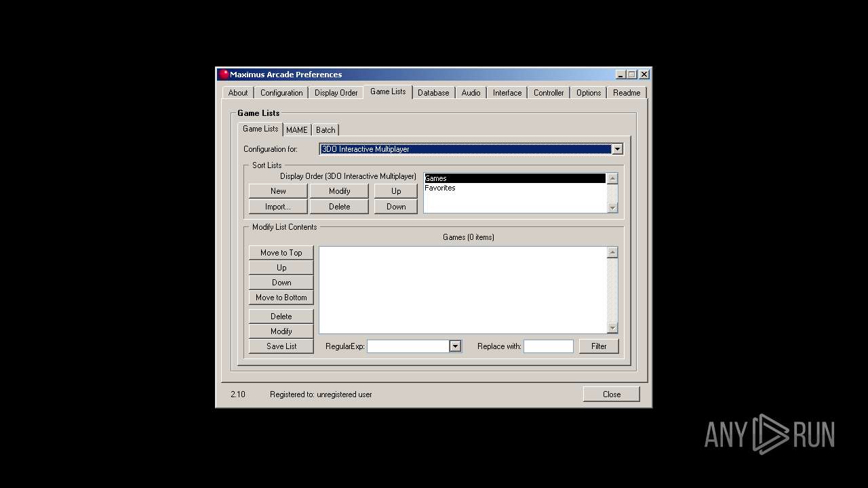868x488 pixels.
Task: Open the Display Order tab
Action: click(336, 93)
